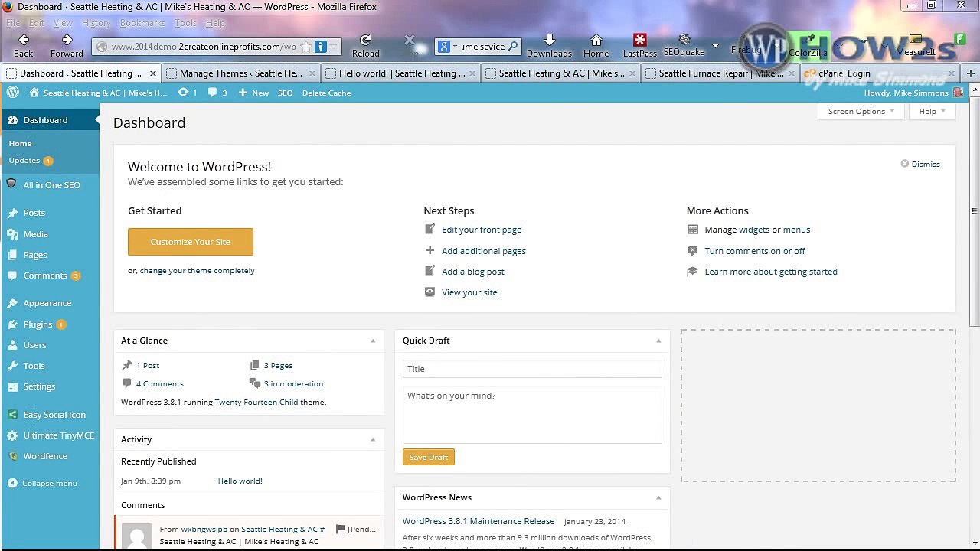Open the Users sidebar menu
The height and width of the screenshot is (551, 980).
coord(50,345)
